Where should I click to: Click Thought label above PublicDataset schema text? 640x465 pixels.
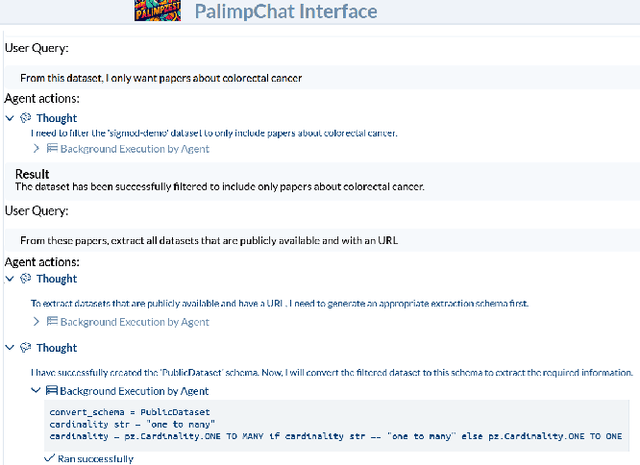[x=56, y=348]
